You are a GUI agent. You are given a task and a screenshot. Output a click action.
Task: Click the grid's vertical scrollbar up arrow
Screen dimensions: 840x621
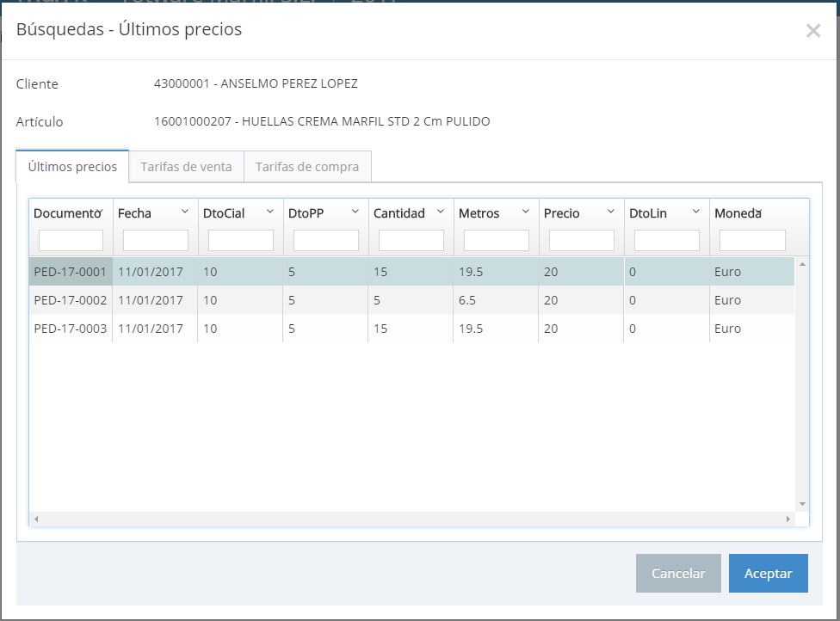(x=802, y=264)
